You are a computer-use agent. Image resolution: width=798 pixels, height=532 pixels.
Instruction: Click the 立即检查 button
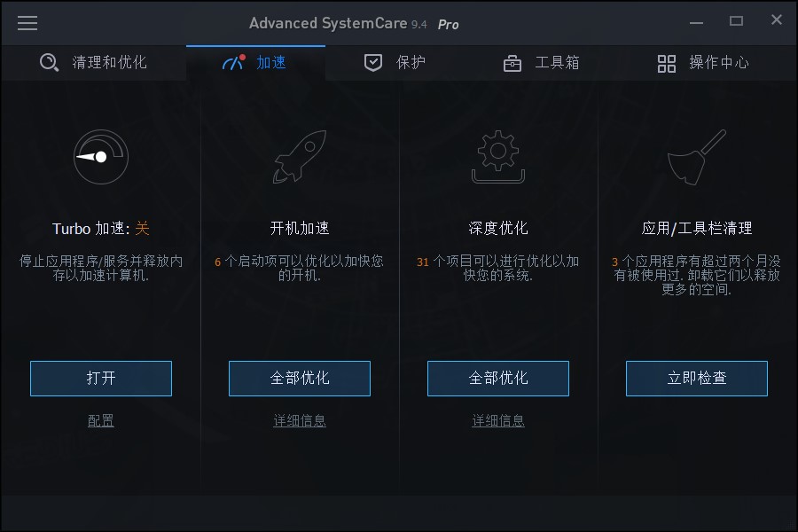[697, 379]
